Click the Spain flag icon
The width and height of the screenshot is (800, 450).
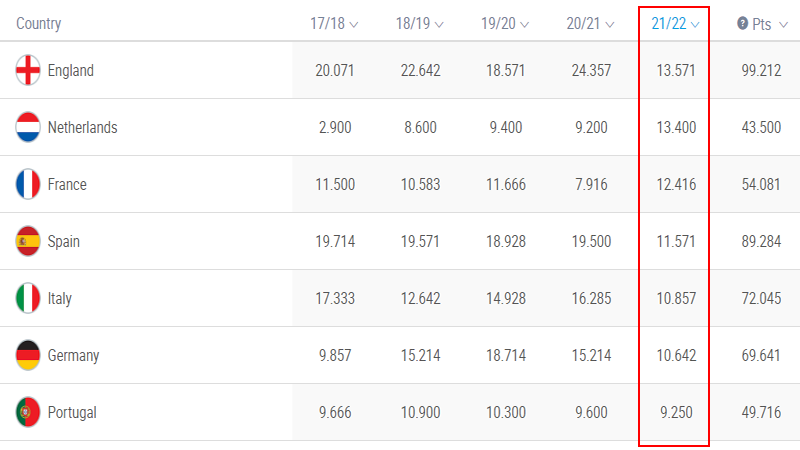coord(28,241)
